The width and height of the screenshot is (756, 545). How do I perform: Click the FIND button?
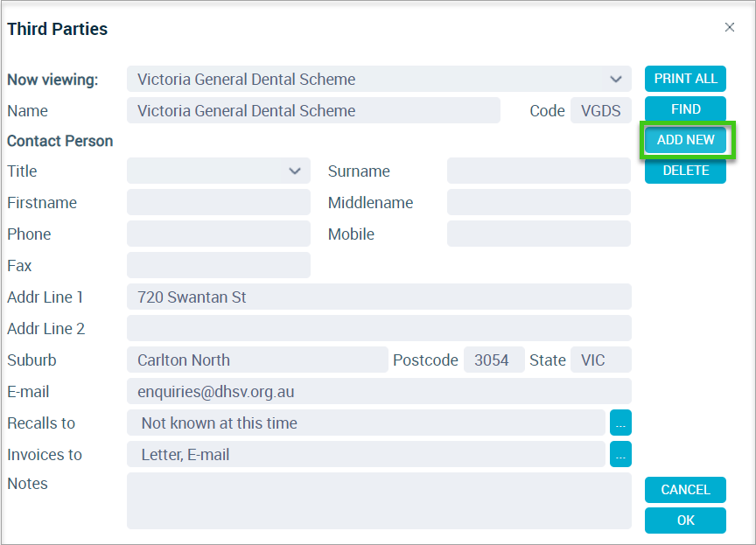click(x=685, y=108)
